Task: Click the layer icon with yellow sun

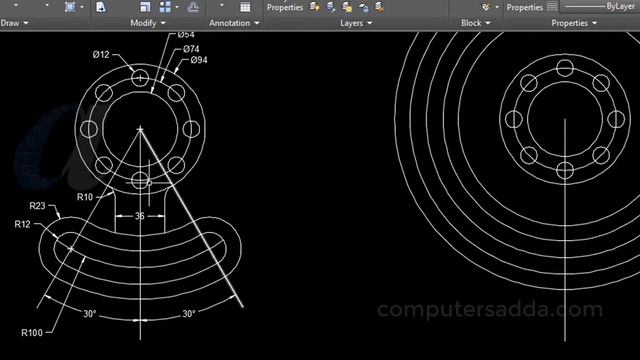Action: (x=347, y=7)
